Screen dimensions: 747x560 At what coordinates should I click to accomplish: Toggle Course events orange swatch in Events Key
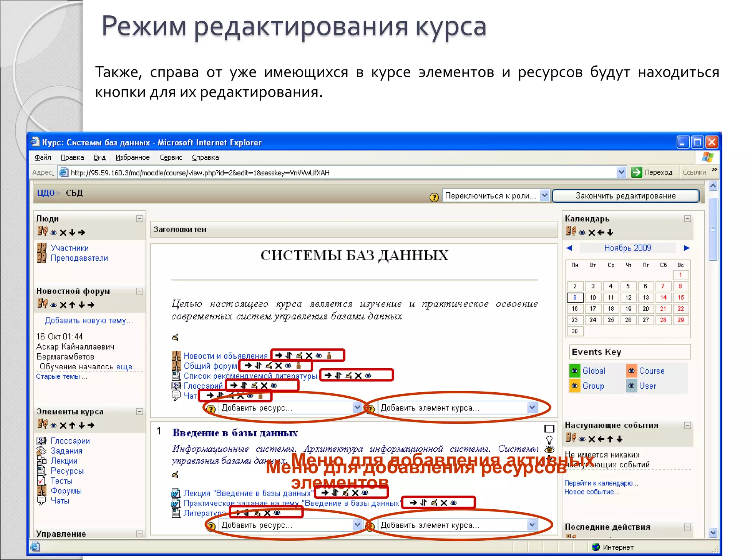point(631,371)
